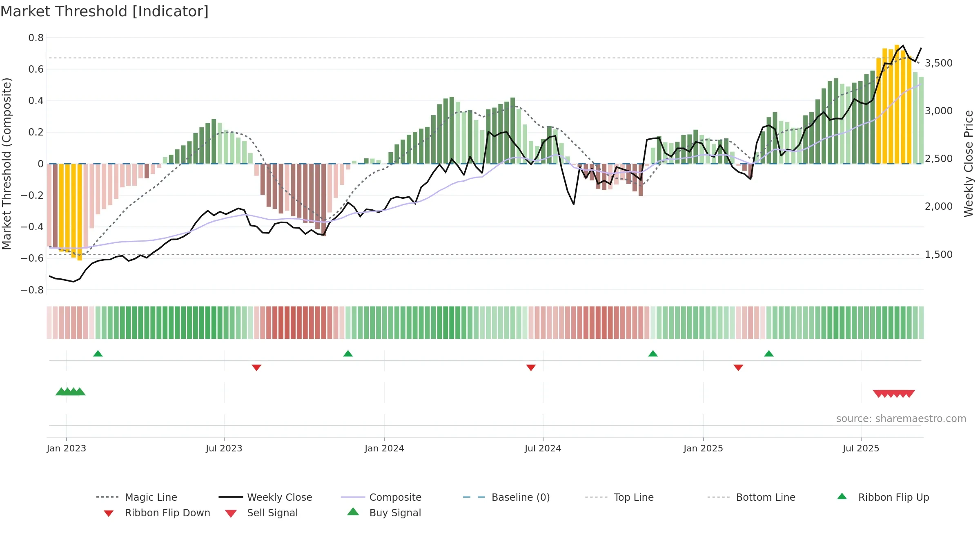This screenshot has height=551, width=980.
Task: Click the red Sell Signal legend triangle
Action: [231, 513]
